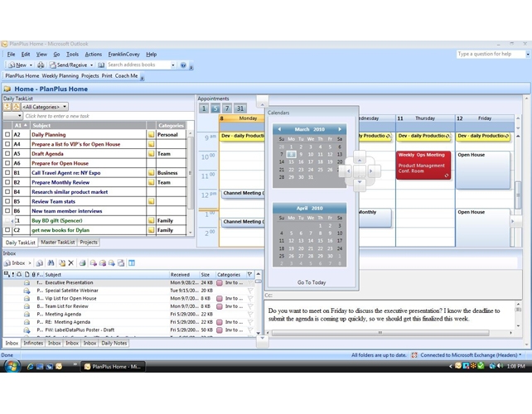The height and width of the screenshot is (414, 532).
Task: Click the Internet Explorer icon in the taskbar
Action: pos(30,366)
